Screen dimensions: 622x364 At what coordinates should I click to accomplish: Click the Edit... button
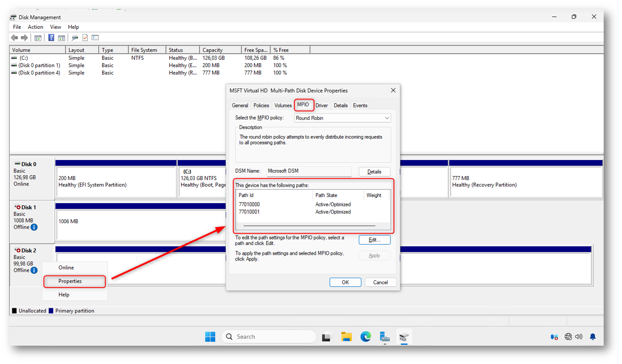point(375,240)
